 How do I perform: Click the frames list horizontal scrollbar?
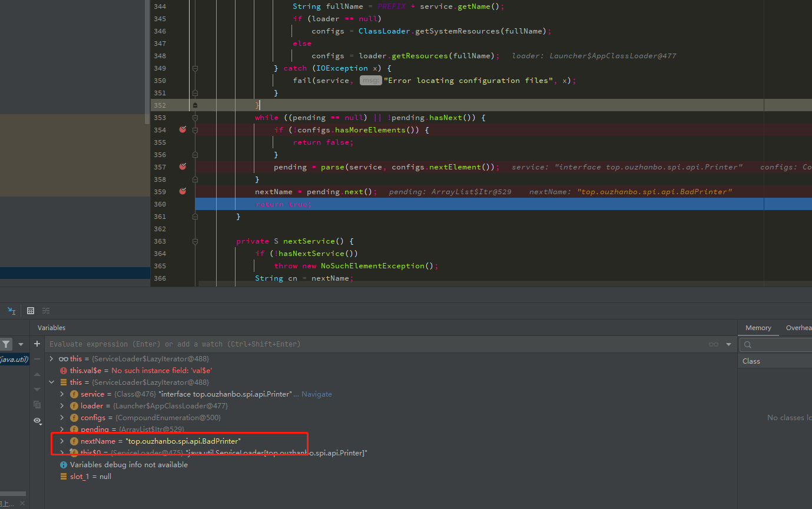[x=13, y=494]
